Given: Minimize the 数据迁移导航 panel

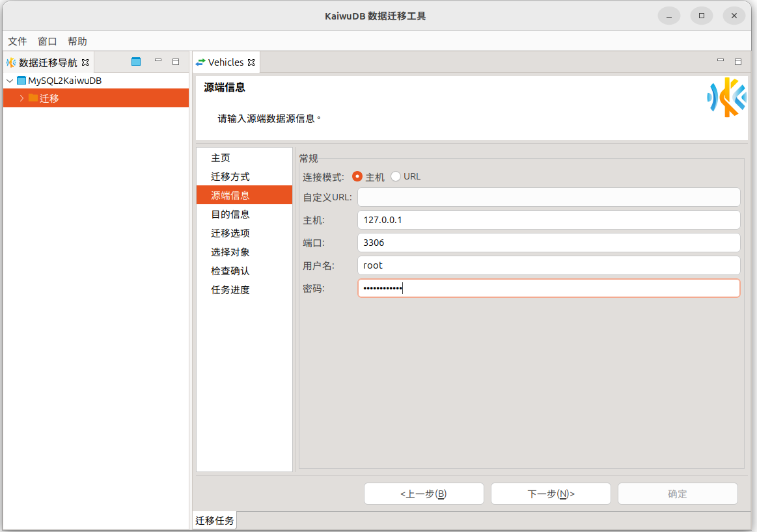Looking at the screenshot, I should click(158, 61).
